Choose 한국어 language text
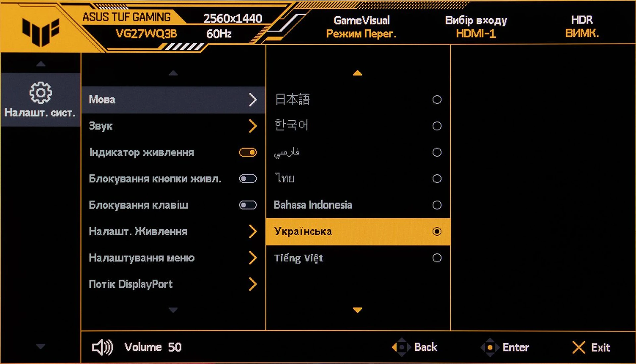The height and width of the screenshot is (364, 636). point(291,125)
